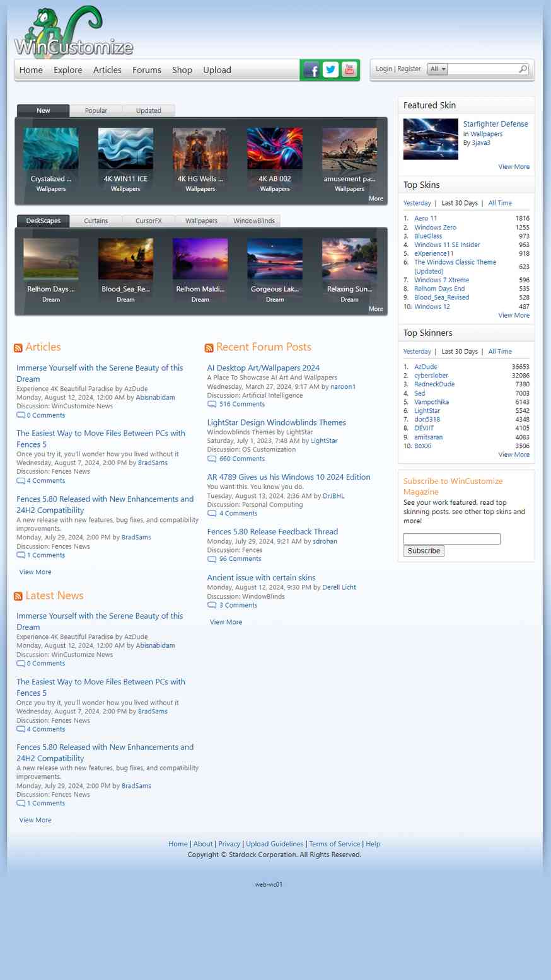Show Yesterday's Top Skins

[x=417, y=203]
